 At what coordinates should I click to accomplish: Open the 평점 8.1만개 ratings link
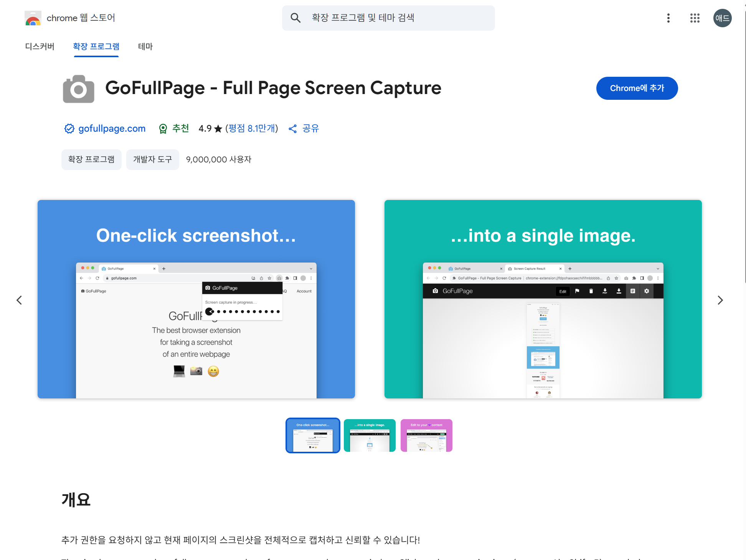(252, 129)
